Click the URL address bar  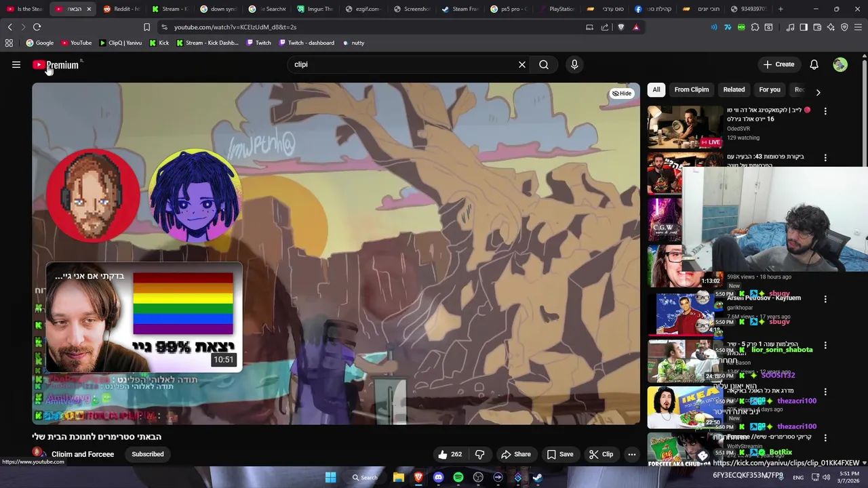click(x=373, y=27)
